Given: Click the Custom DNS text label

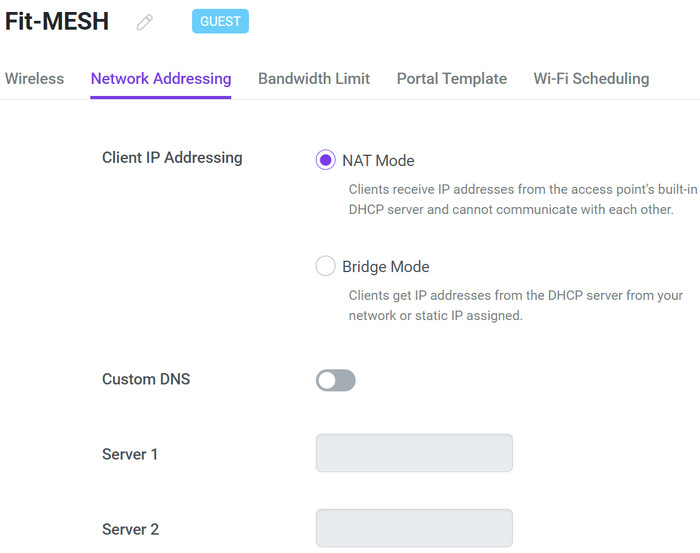Looking at the screenshot, I should click(146, 379).
